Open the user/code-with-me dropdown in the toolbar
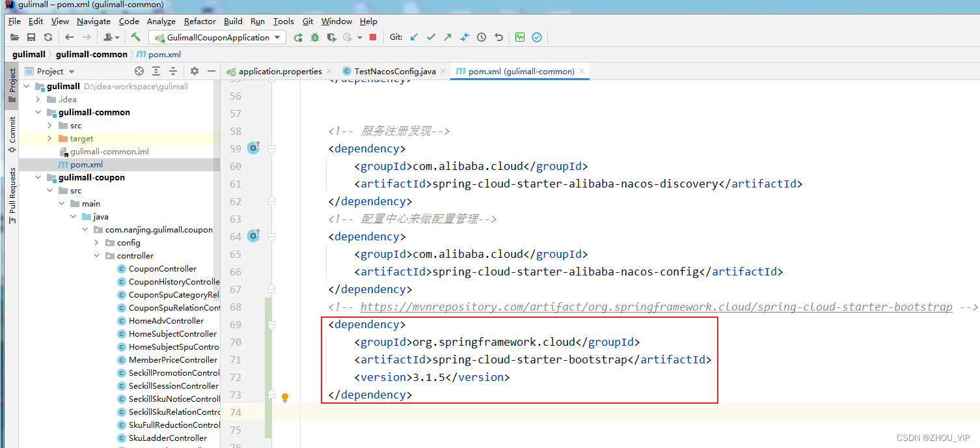The height and width of the screenshot is (448, 980). pos(111,38)
